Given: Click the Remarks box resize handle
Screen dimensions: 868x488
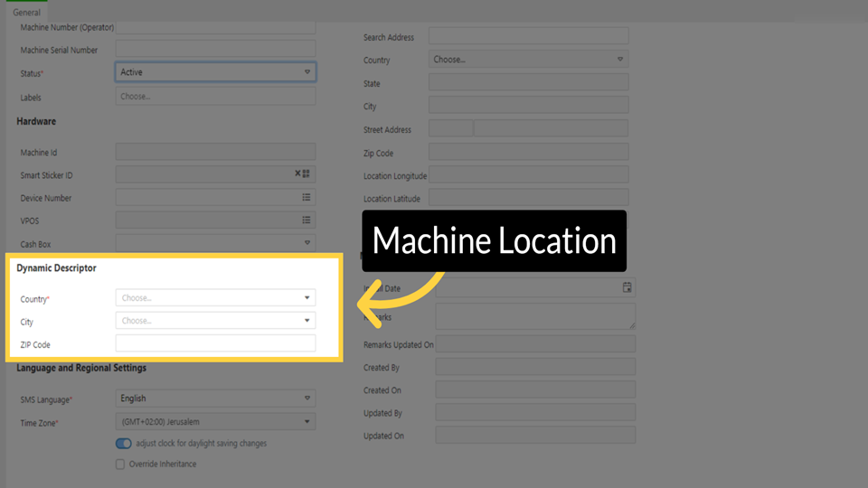Looking at the screenshot, I should tap(631, 324).
